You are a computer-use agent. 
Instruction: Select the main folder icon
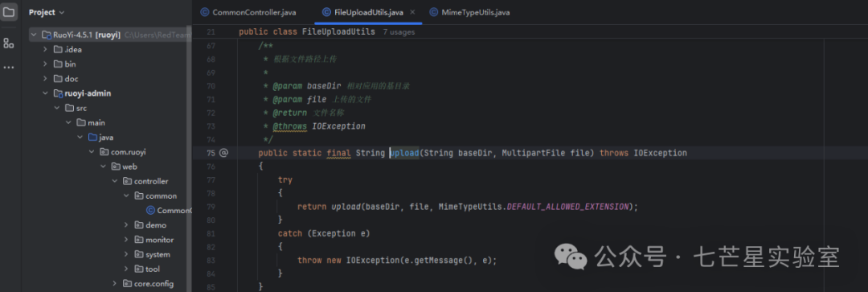tap(81, 122)
